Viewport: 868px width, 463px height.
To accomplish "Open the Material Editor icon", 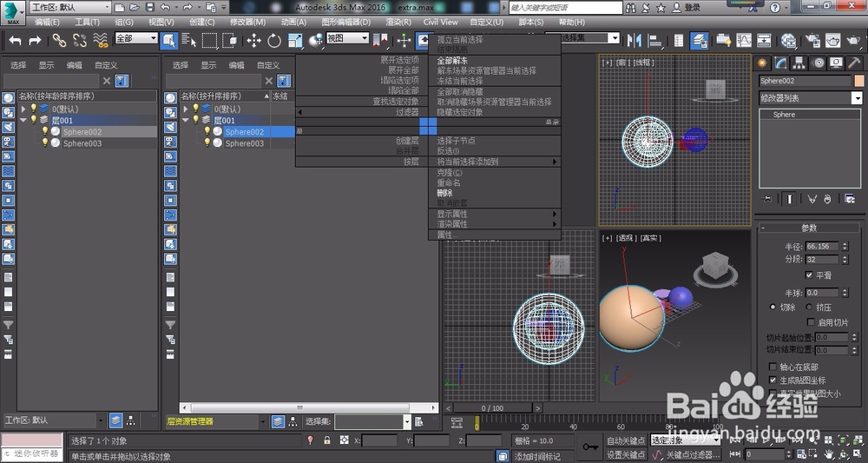I will click(x=789, y=41).
